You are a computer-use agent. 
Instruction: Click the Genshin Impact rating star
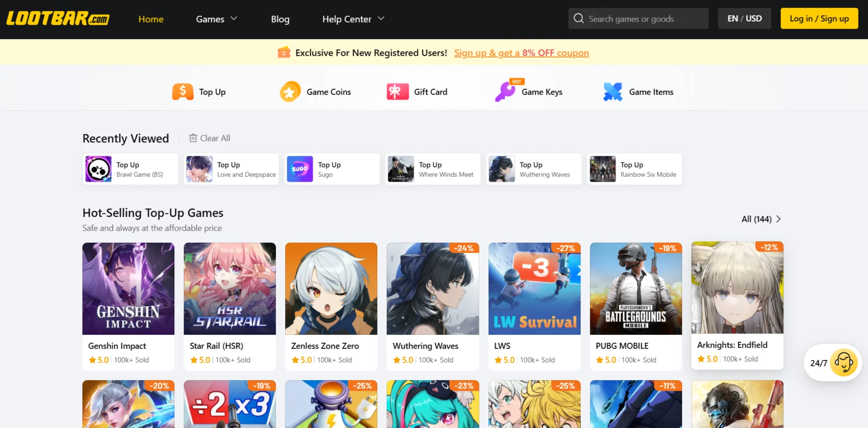click(93, 360)
